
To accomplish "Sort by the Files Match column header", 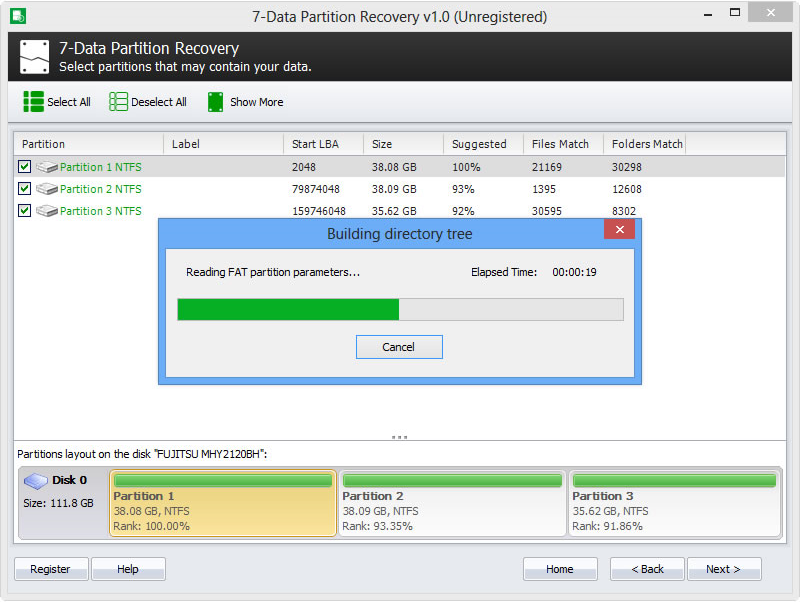I will (564, 144).
